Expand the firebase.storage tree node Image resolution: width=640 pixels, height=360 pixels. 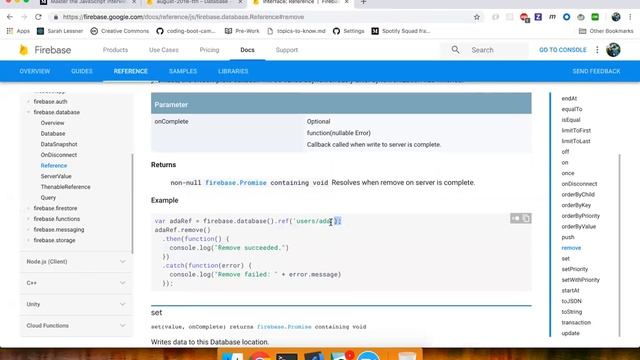coord(28,240)
